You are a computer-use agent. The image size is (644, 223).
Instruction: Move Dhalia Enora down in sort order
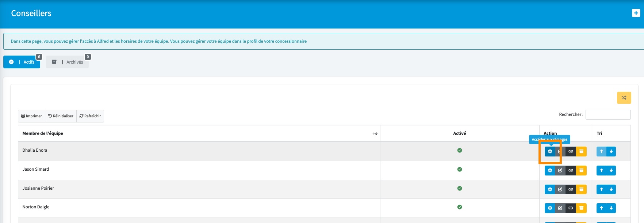tap(611, 151)
